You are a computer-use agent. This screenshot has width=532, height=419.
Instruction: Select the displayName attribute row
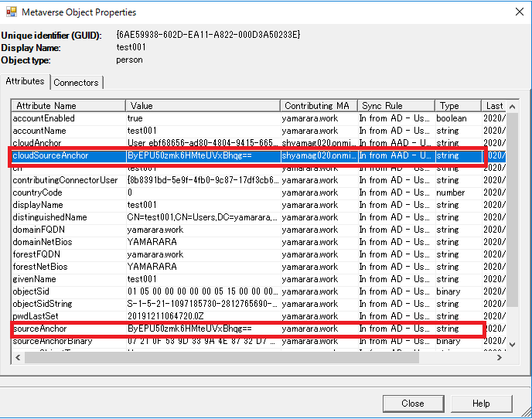(259, 205)
